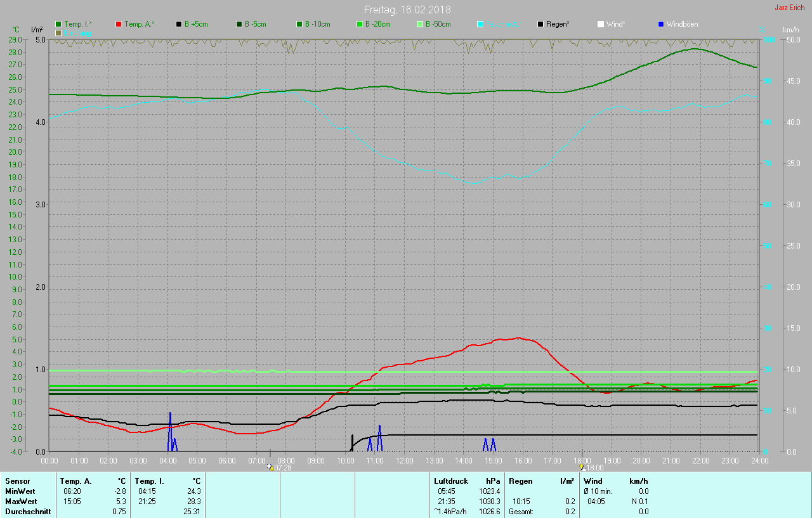
Task: Select the B -5cm legend square
Action: coord(239,24)
